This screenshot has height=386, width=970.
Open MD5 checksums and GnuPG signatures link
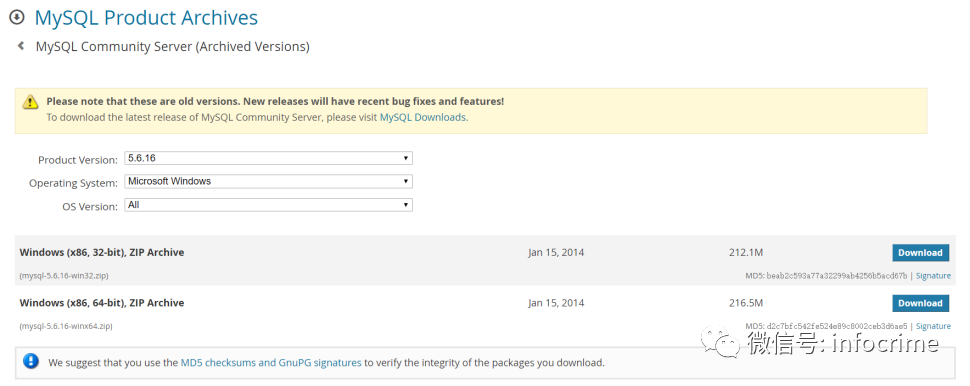pos(271,362)
